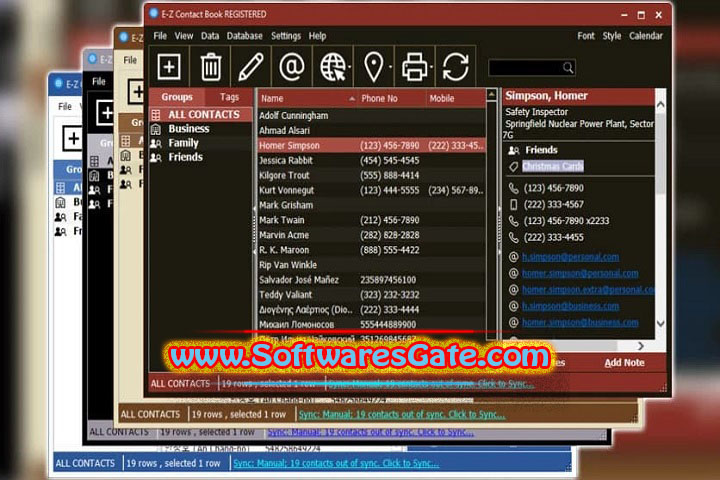This screenshot has height=480, width=720.
Task: Click the contact list scroll up arrow
Action: click(x=491, y=95)
